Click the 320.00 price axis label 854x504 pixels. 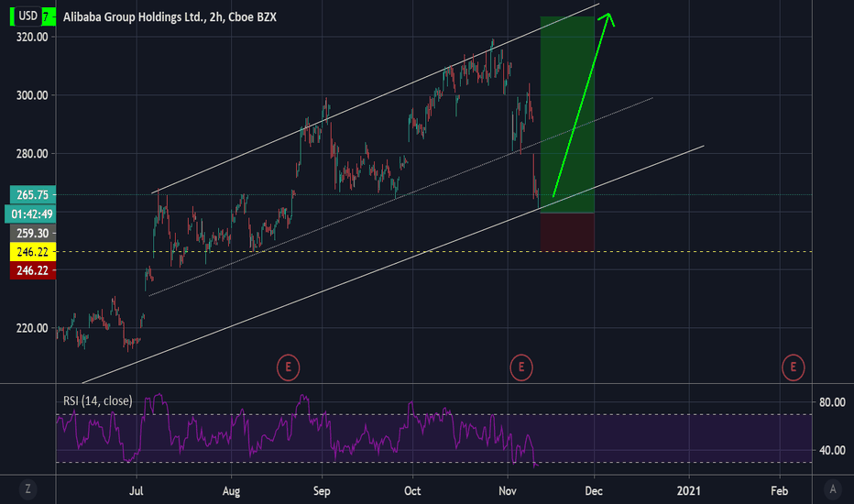pos(32,37)
